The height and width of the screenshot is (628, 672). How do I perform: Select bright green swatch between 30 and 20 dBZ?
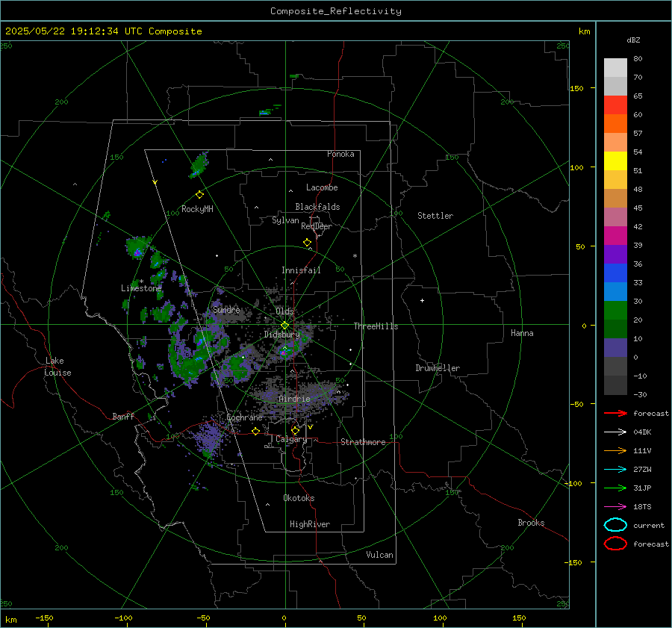(x=615, y=311)
